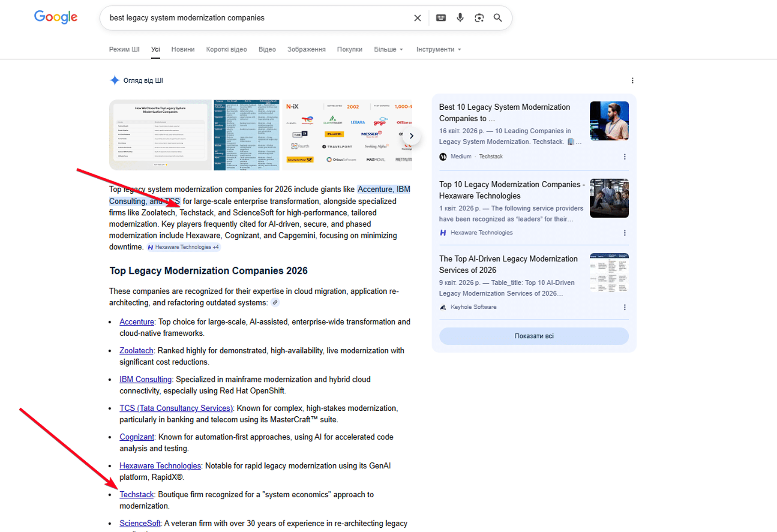Advance image carousel with the arrow
This screenshot has width=777, height=532.
click(411, 136)
